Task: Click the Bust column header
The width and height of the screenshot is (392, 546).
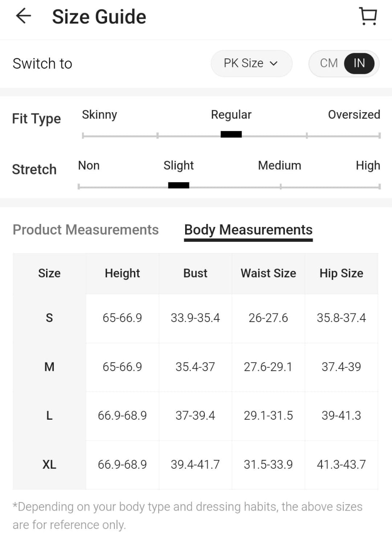Action: click(195, 273)
